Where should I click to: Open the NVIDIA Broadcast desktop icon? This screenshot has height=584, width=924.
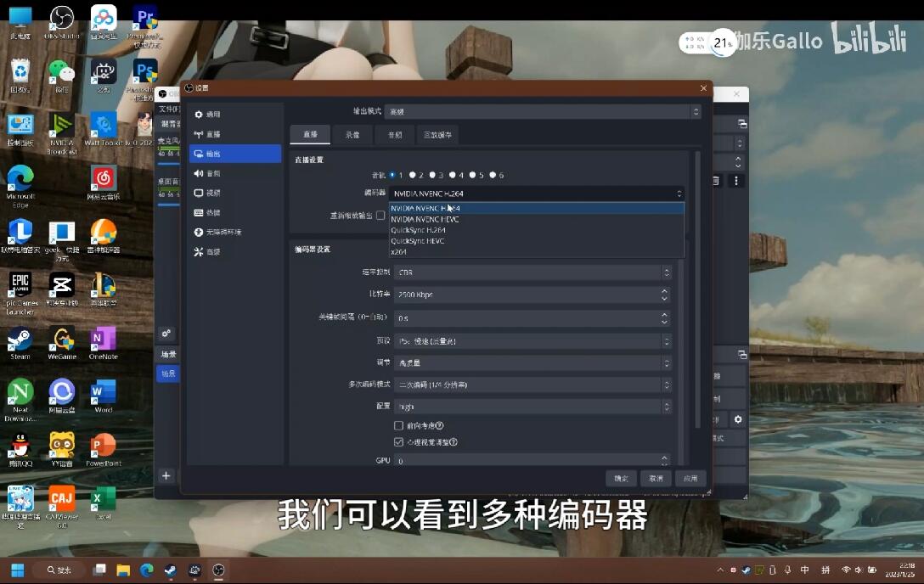point(62,133)
